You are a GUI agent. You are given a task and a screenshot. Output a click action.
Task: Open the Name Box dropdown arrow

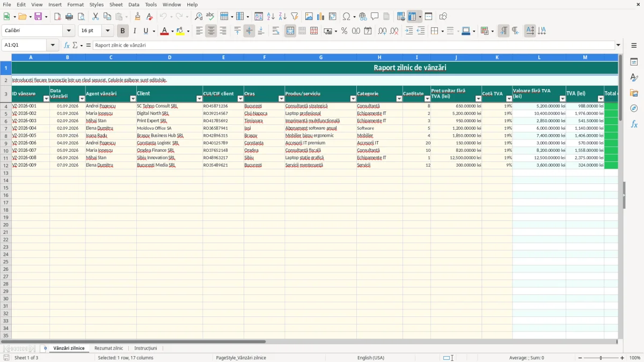coord(53,45)
